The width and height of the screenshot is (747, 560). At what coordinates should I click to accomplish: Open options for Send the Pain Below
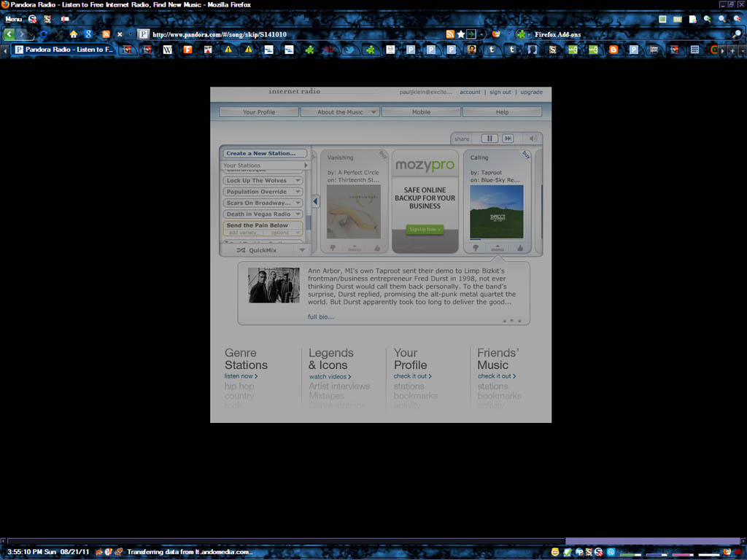coord(280,233)
